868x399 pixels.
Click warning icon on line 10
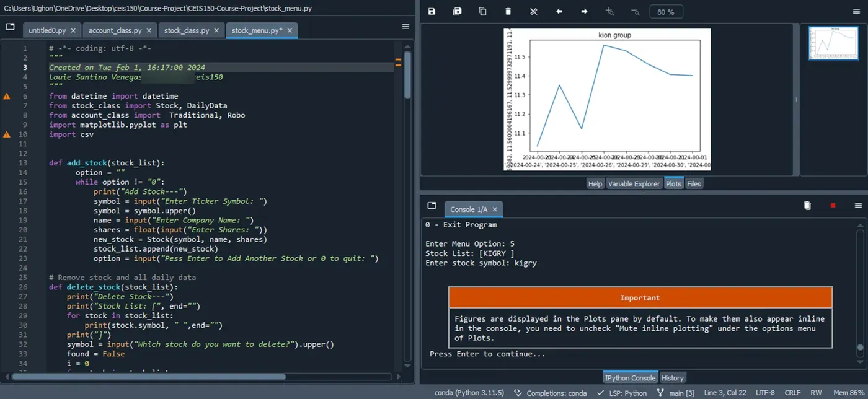[x=7, y=134]
